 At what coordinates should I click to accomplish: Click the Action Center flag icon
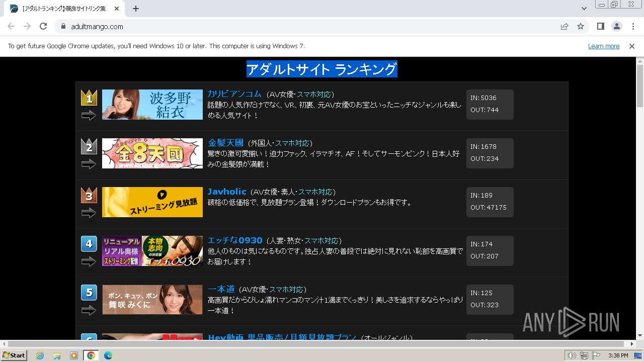[596, 355]
